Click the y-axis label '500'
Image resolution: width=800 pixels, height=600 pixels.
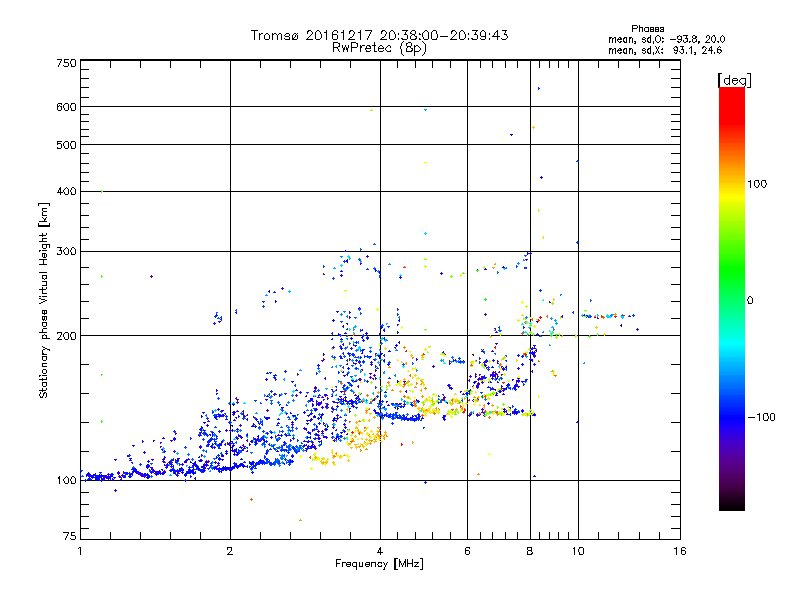pos(67,145)
